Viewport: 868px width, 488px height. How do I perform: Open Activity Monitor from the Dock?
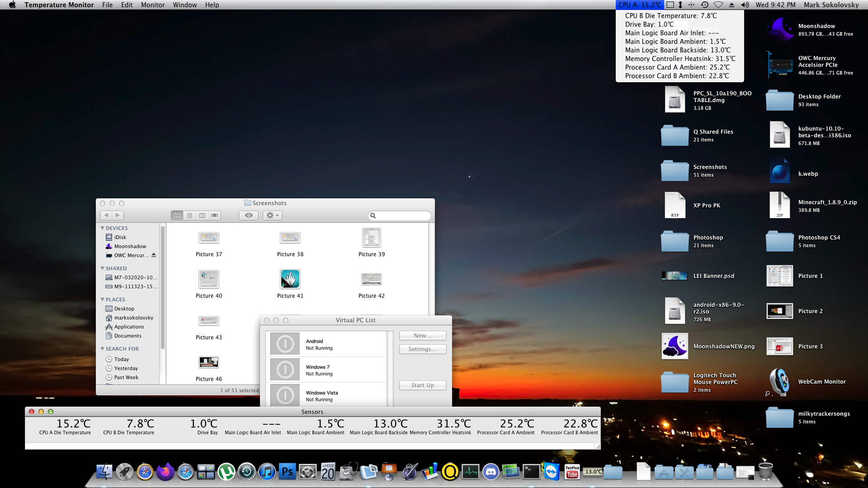click(x=470, y=472)
